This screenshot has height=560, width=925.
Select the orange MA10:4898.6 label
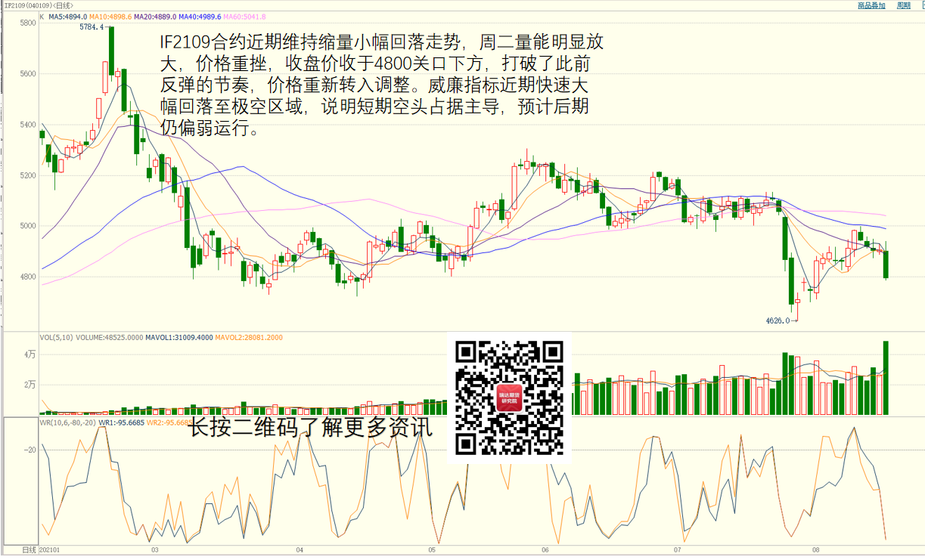click(x=110, y=16)
